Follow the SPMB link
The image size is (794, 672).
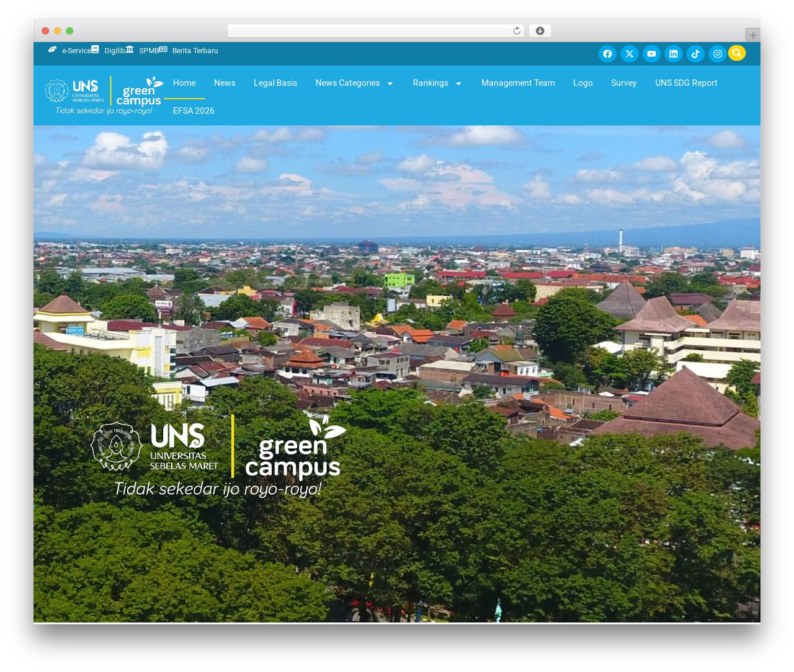click(x=149, y=51)
